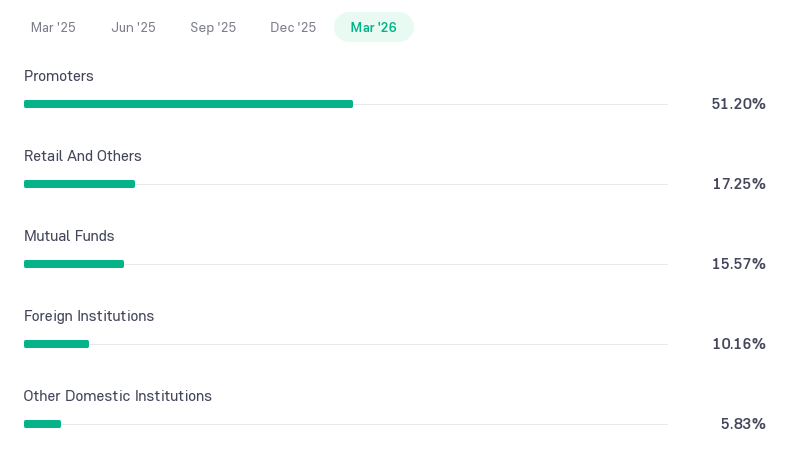Open the Sep '25 shareholding tab
The width and height of the screenshot is (796, 464).
pos(213,27)
